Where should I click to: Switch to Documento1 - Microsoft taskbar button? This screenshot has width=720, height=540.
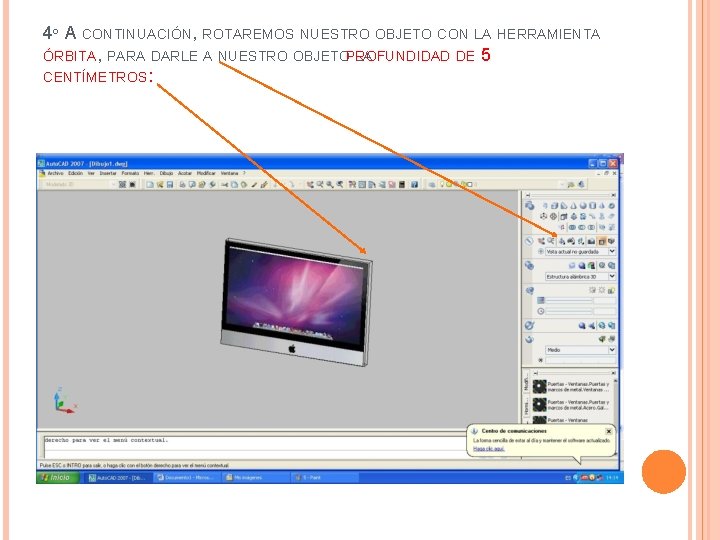coord(185,478)
